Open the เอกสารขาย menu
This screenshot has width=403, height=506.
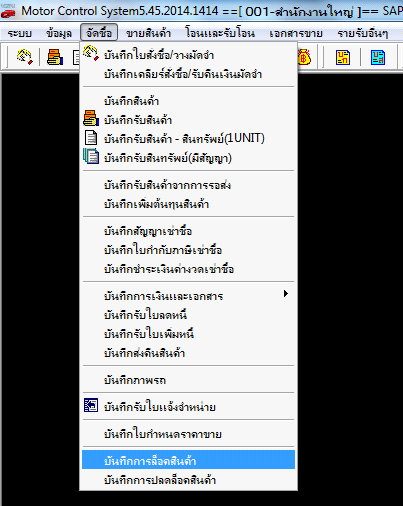coord(296,33)
